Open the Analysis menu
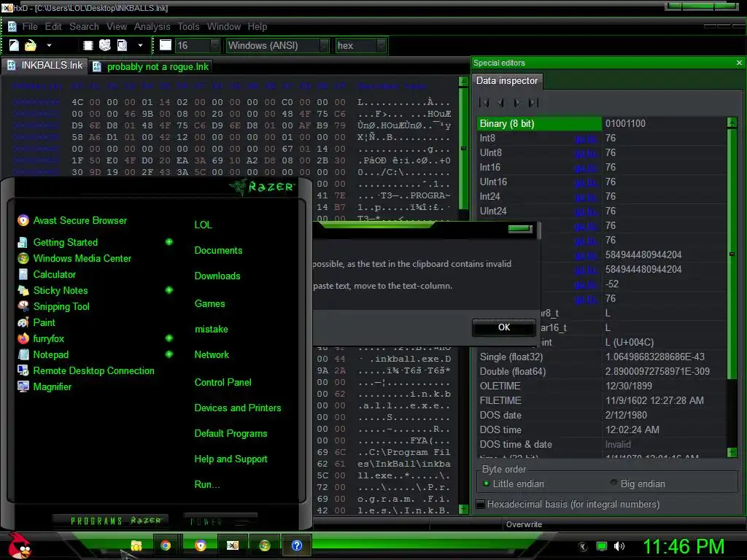This screenshot has height=560, width=747. [152, 27]
